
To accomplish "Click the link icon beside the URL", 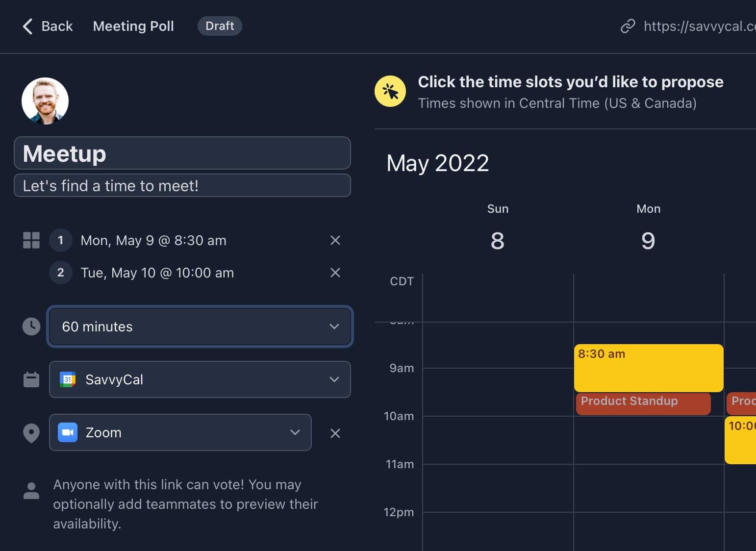I will tap(628, 26).
